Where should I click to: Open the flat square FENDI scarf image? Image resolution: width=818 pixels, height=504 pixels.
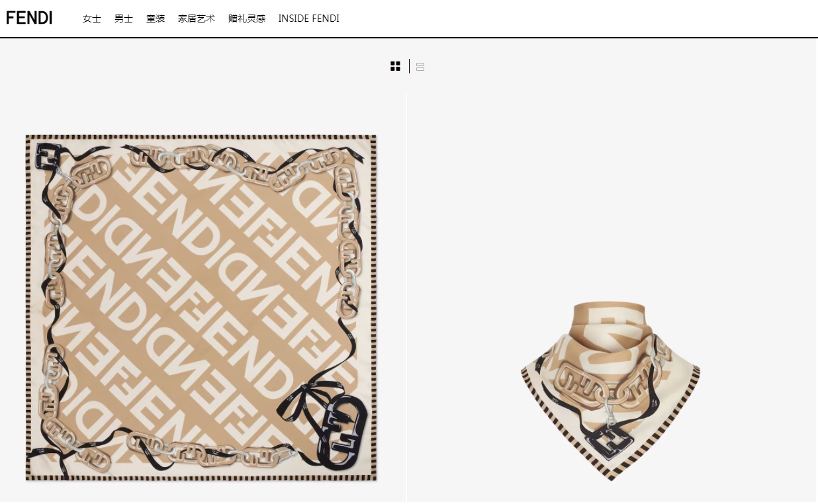(201, 308)
